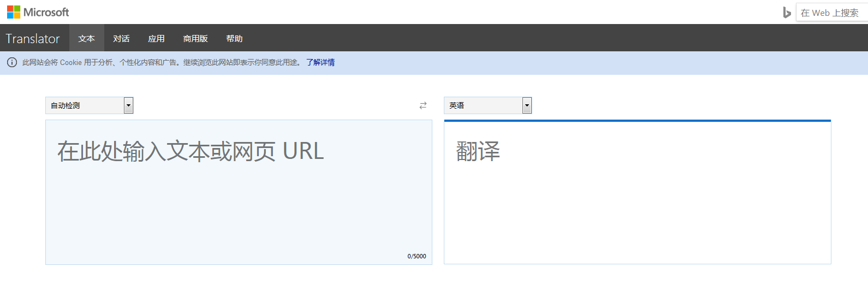The height and width of the screenshot is (284, 868).
Task: Click the 0/5000 character counter
Action: pyautogui.click(x=417, y=256)
